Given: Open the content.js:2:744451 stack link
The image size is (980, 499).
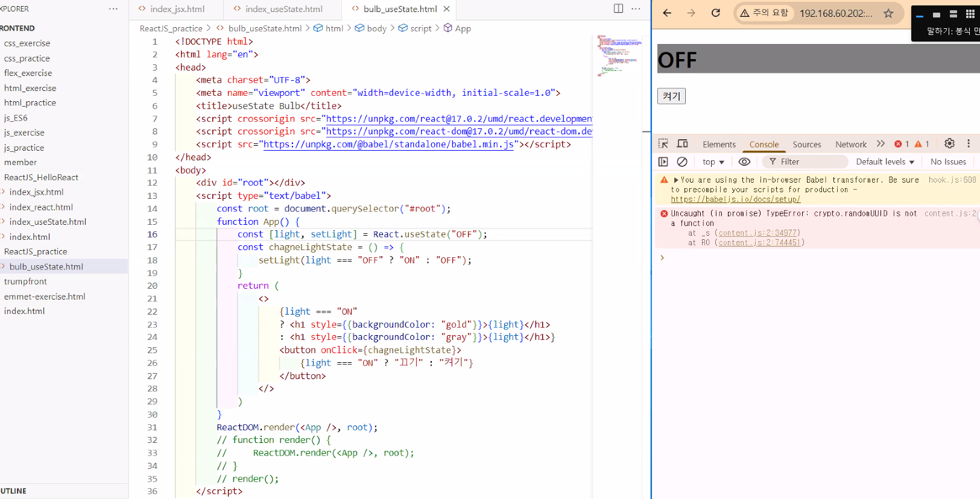Looking at the screenshot, I should 760,243.
